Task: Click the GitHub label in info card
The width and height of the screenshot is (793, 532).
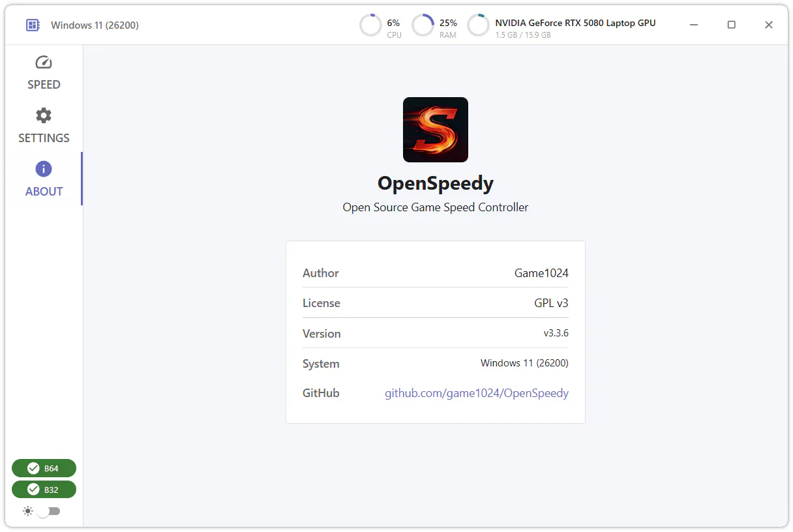Action: click(x=321, y=393)
